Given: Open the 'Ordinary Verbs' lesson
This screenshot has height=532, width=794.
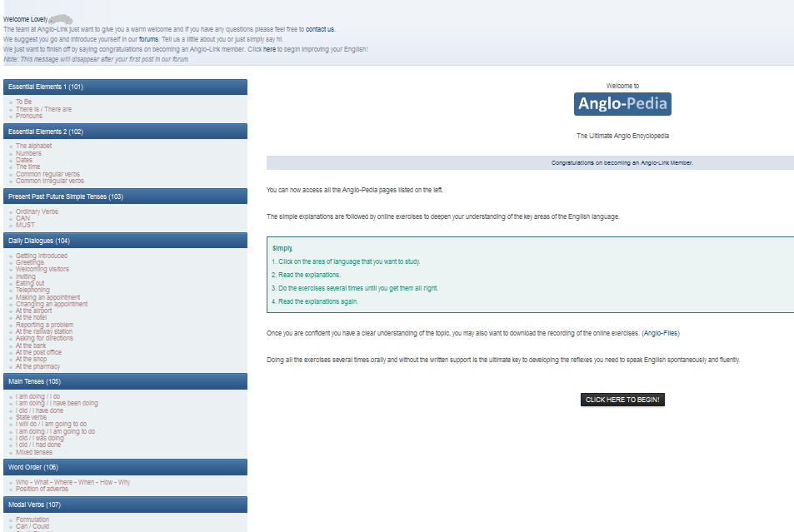Looking at the screenshot, I should pos(37,211).
